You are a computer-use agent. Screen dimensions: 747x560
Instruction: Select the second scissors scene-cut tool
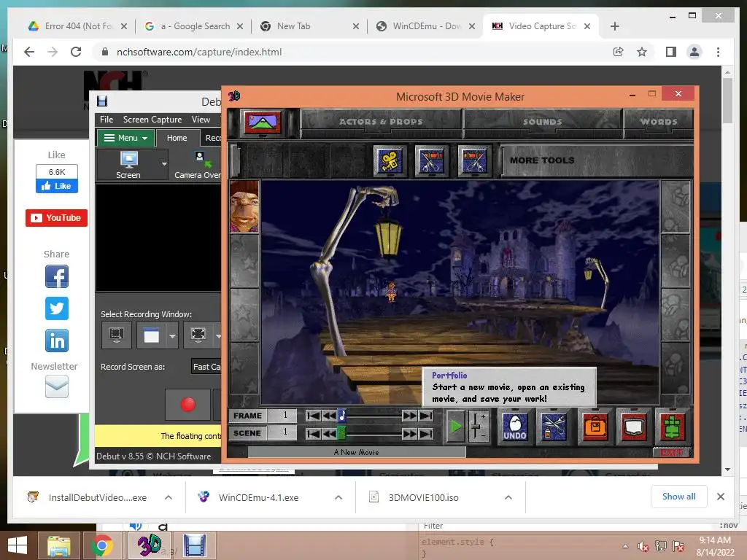(x=474, y=160)
